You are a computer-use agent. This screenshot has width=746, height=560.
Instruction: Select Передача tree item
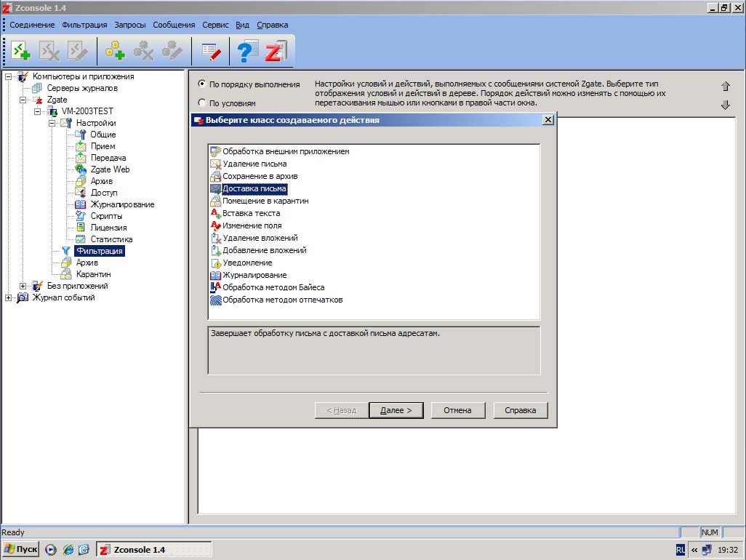[x=108, y=158]
